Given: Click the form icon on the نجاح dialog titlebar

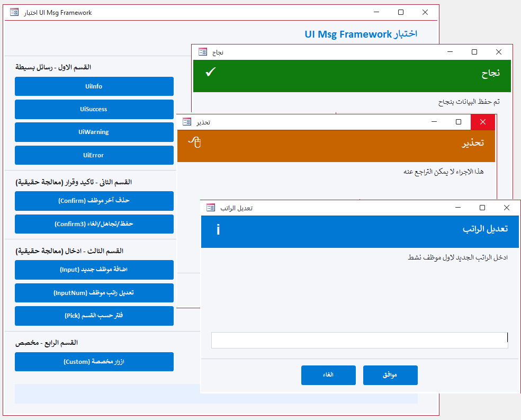Looking at the screenshot, I should 203,52.
